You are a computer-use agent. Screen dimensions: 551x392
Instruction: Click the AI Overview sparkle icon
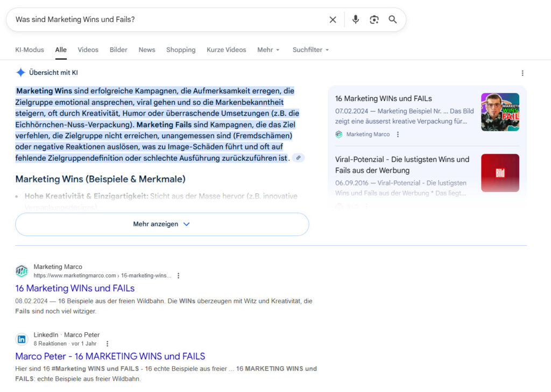coord(20,72)
